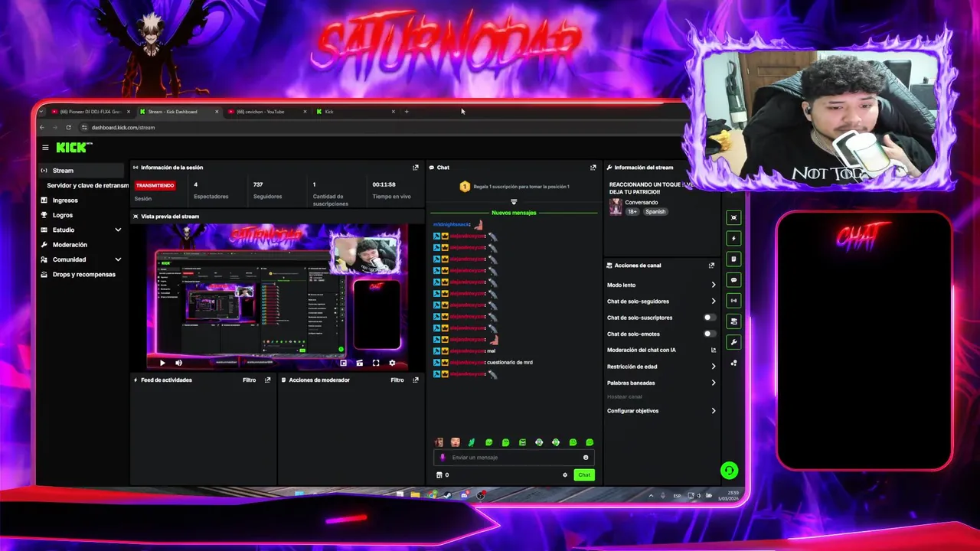
Task: Pop out the Chat panel
Action: pyautogui.click(x=593, y=168)
